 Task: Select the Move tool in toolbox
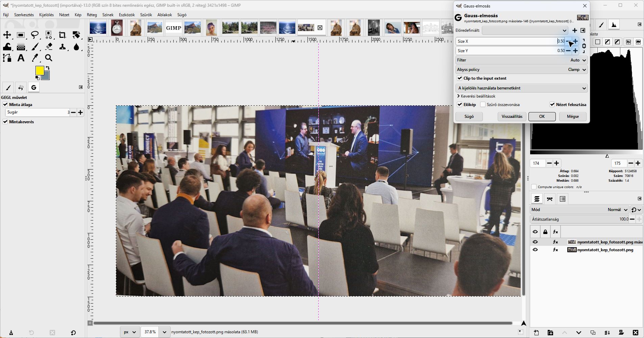click(7, 35)
